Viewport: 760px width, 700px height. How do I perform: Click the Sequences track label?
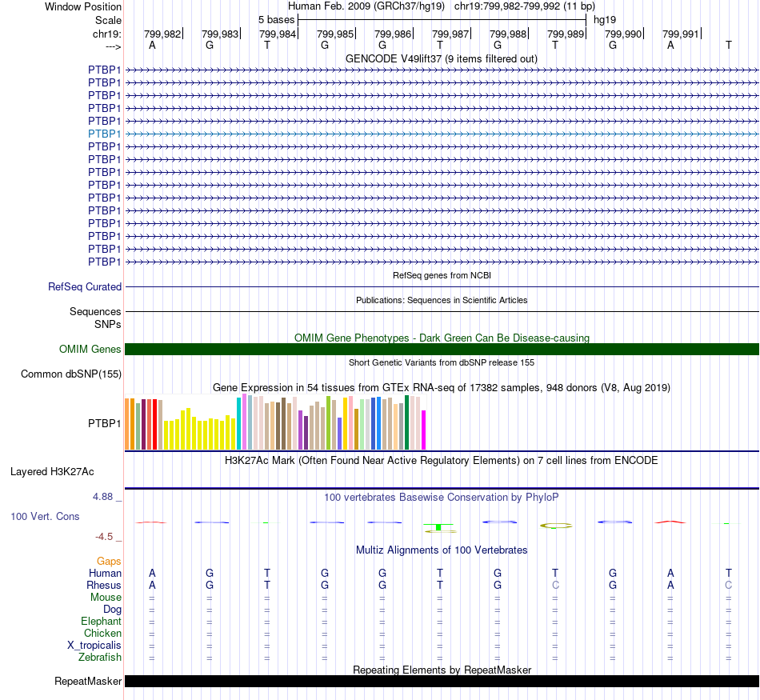point(95,312)
